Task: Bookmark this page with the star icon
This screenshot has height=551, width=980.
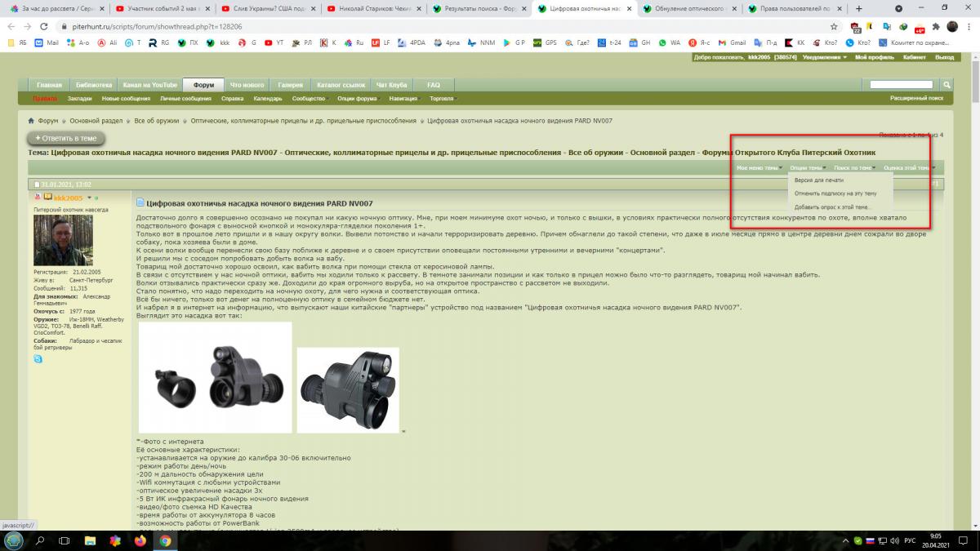Action: 834,26
